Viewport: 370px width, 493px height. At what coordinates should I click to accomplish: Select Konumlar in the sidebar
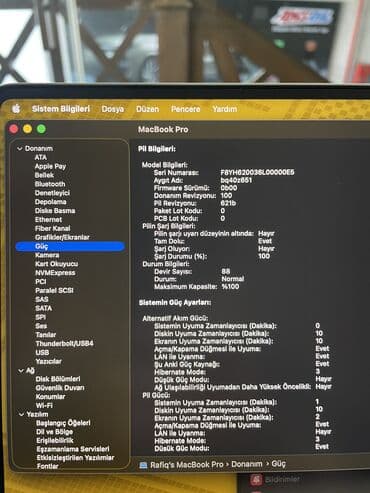point(50,397)
